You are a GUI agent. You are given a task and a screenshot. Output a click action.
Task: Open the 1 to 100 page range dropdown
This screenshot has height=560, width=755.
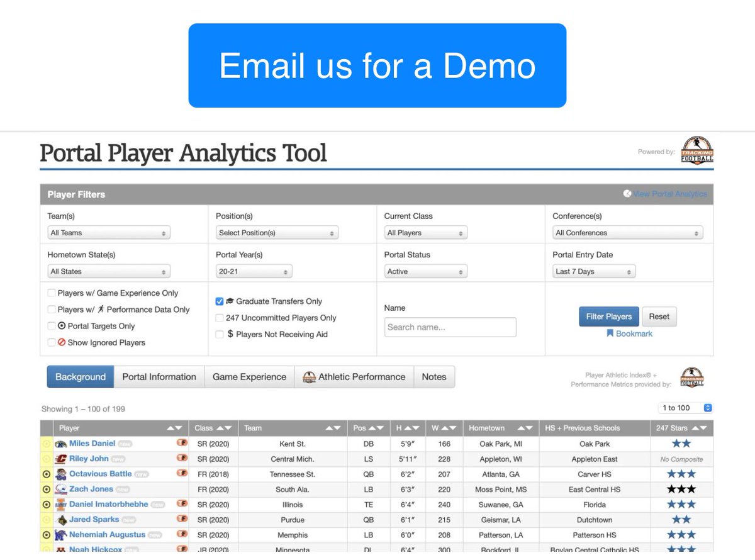point(685,408)
